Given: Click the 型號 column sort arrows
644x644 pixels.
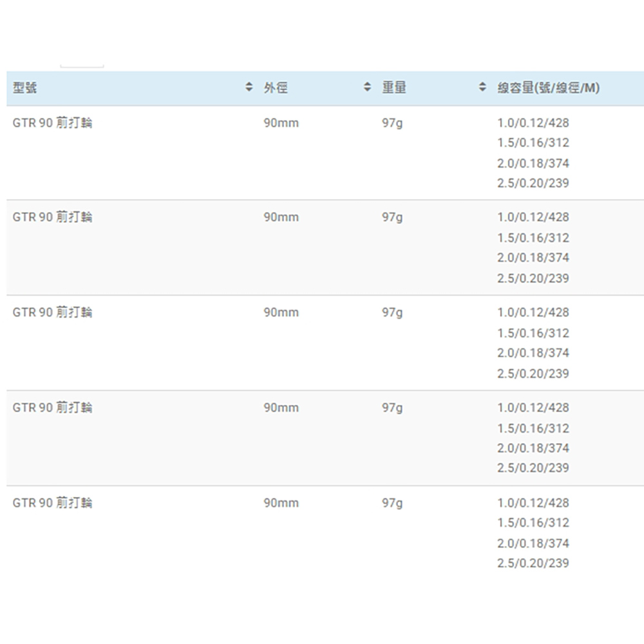Looking at the screenshot, I should tap(249, 88).
